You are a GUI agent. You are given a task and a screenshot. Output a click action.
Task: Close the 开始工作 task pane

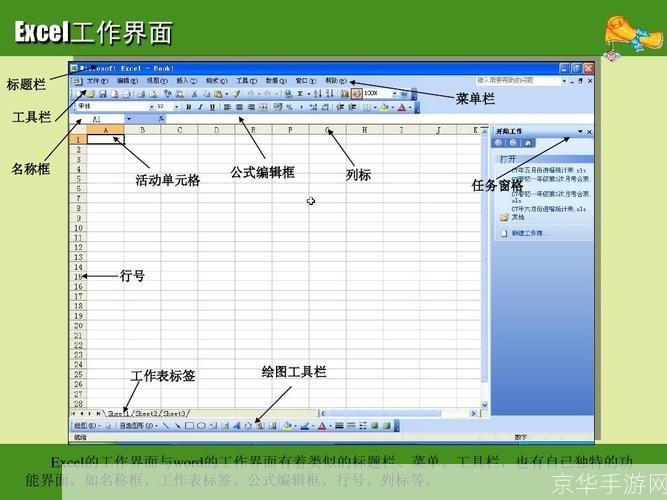(x=589, y=131)
